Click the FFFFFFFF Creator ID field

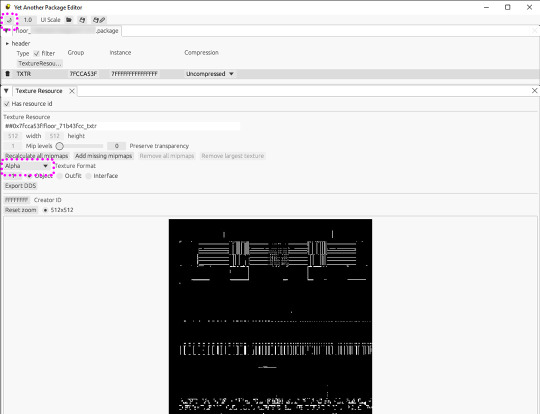17,200
